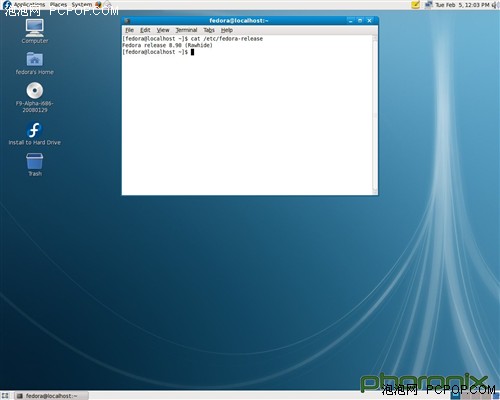Open the Places menu
Screen dimensions: 500x400
58,5
